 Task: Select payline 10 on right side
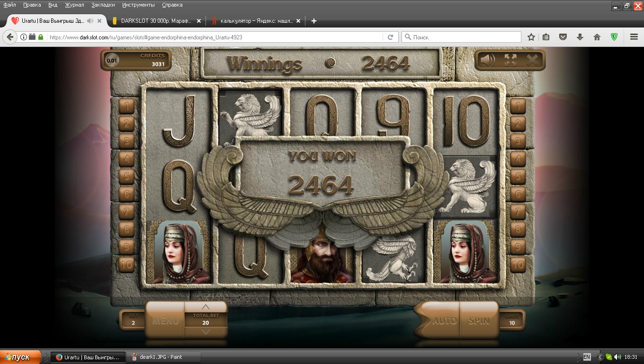tap(518, 264)
